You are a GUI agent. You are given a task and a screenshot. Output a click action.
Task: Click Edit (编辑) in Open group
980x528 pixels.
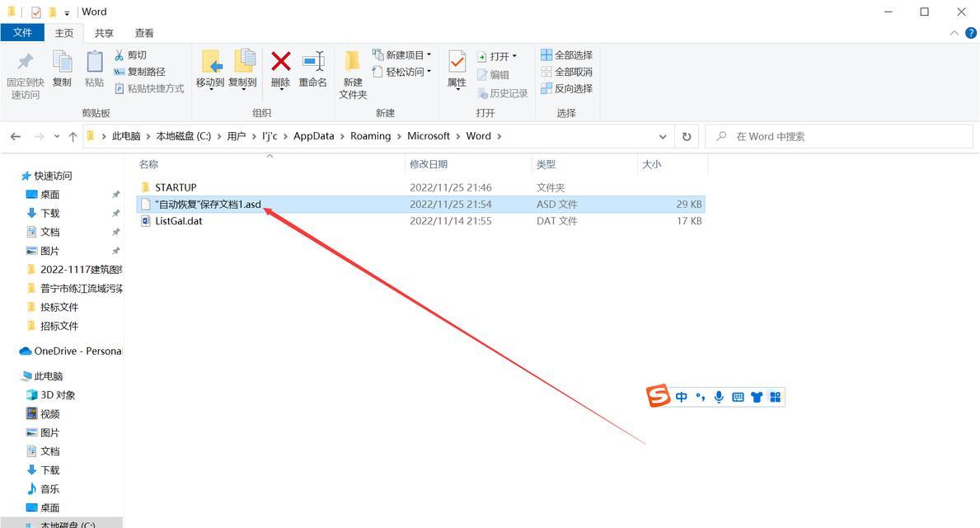(x=493, y=75)
